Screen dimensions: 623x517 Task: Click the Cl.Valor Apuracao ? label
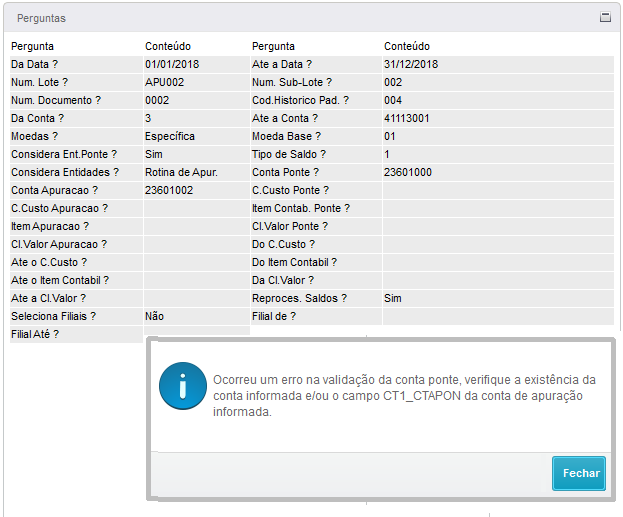coord(59,244)
